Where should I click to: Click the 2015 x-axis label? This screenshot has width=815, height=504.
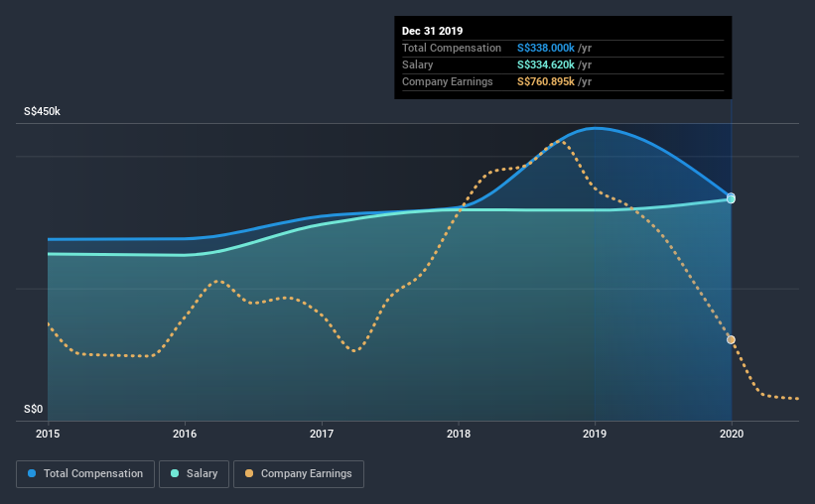point(48,434)
